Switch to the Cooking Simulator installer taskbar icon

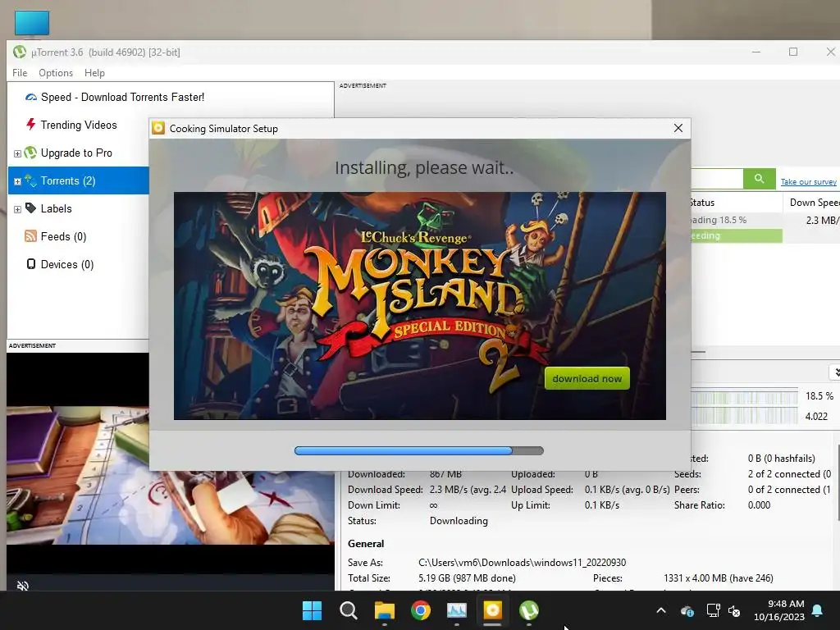(x=492, y=610)
